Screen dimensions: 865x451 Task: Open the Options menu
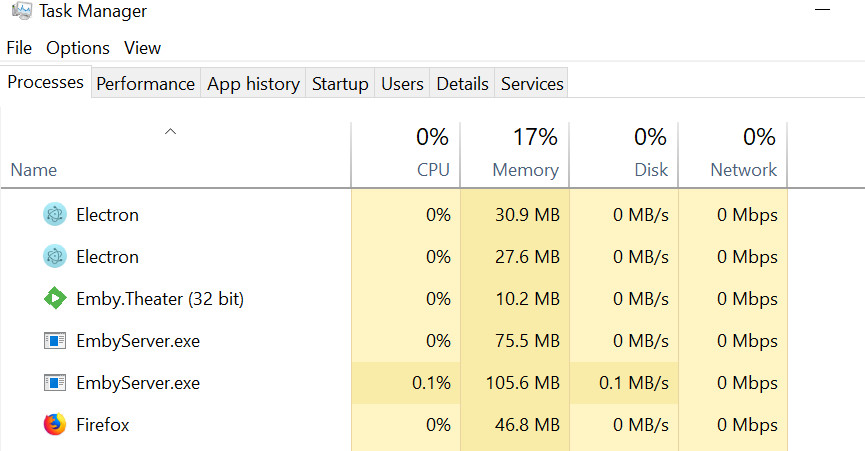[78, 48]
